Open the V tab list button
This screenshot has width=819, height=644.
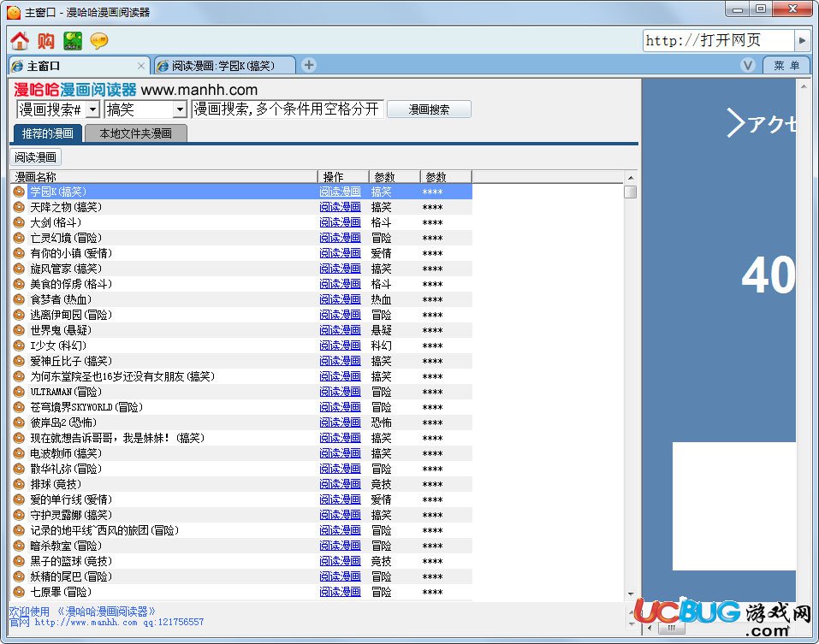748,65
